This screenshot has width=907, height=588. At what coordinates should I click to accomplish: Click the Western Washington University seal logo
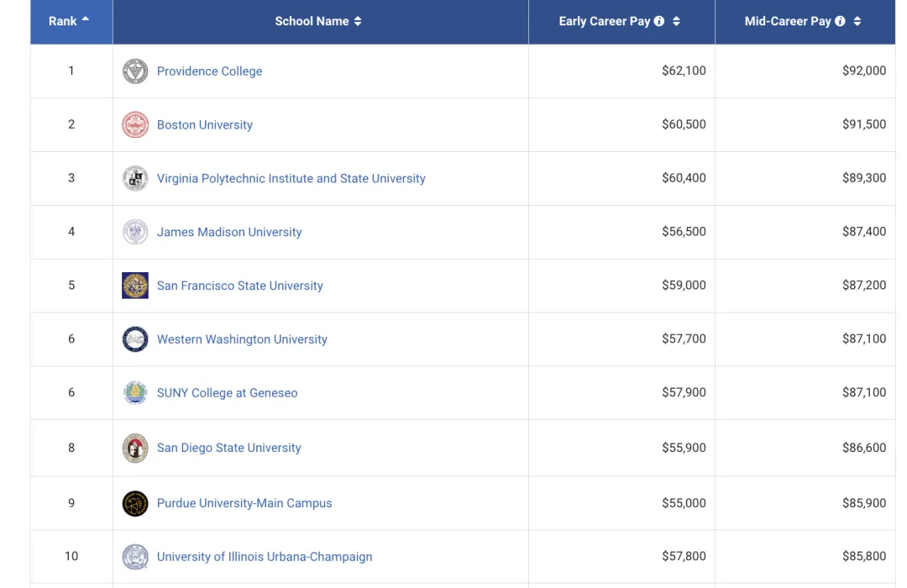134,339
